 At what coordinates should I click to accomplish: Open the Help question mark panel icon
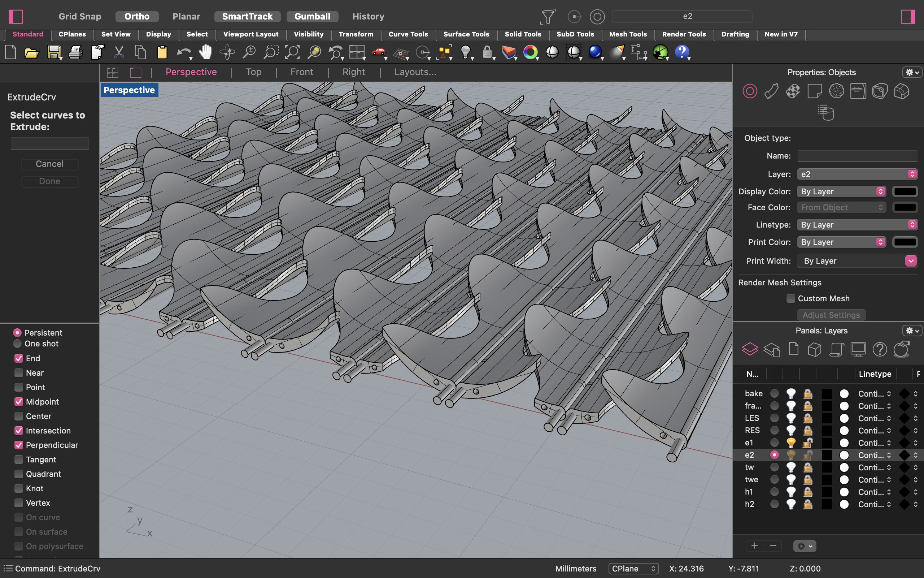tap(880, 349)
